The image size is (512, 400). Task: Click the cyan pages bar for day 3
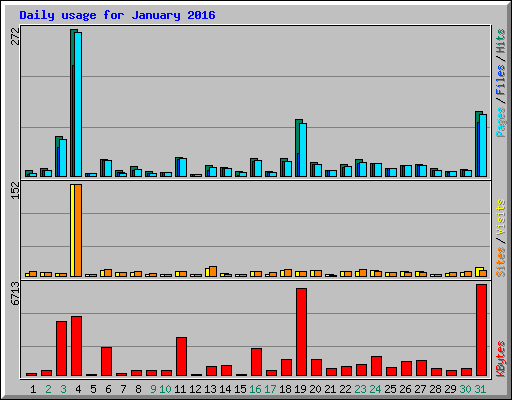click(x=63, y=158)
